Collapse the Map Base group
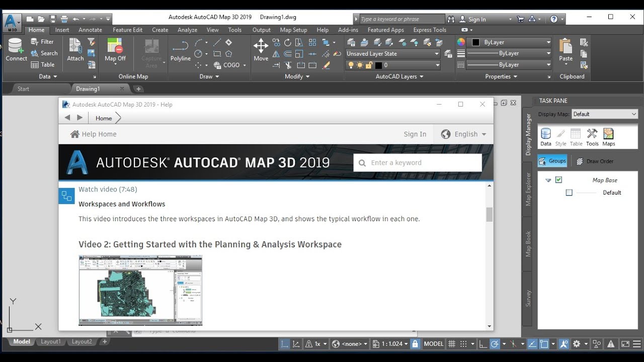Viewport: 644px width, 362px height. tap(548, 180)
